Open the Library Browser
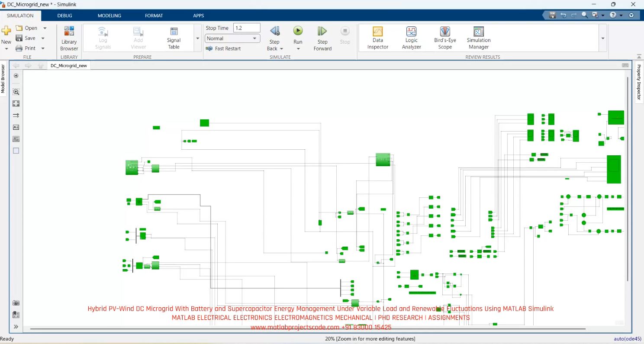 [69, 38]
